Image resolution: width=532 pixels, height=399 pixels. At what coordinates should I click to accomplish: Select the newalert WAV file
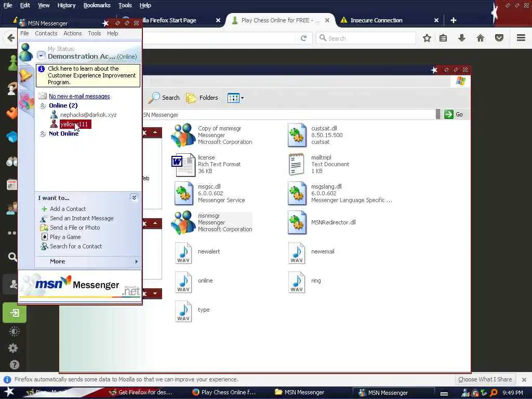pyautogui.click(x=197, y=252)
